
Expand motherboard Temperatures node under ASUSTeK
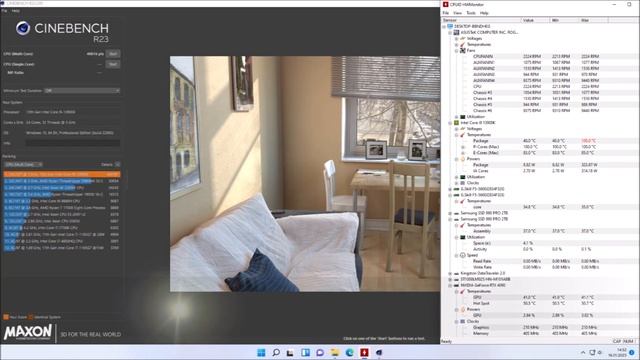tap(456, 44)
